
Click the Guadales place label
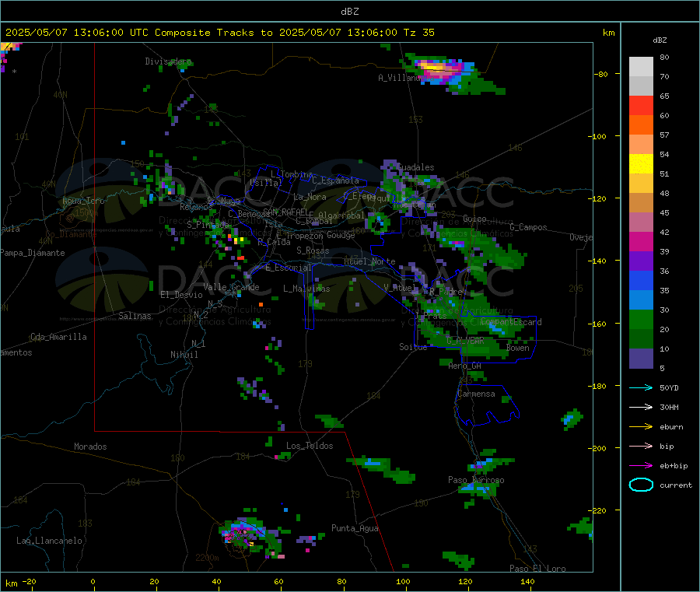coord(415,167)
